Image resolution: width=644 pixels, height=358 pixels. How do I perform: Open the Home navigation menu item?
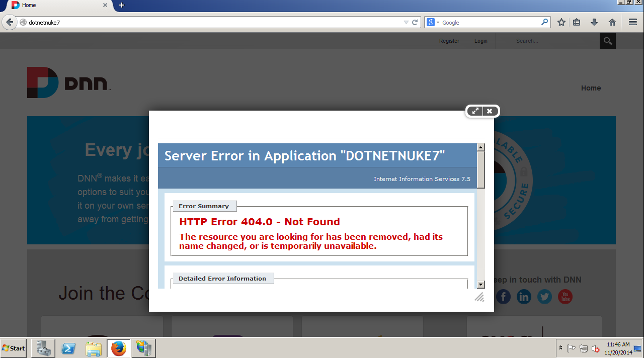tap(591, 88)
